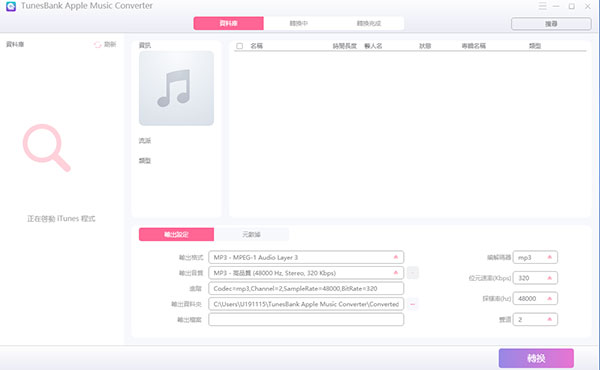Expand the sample rate dropdown showing 48000
This screenshot has height=370, width=600.
(535, 298)
